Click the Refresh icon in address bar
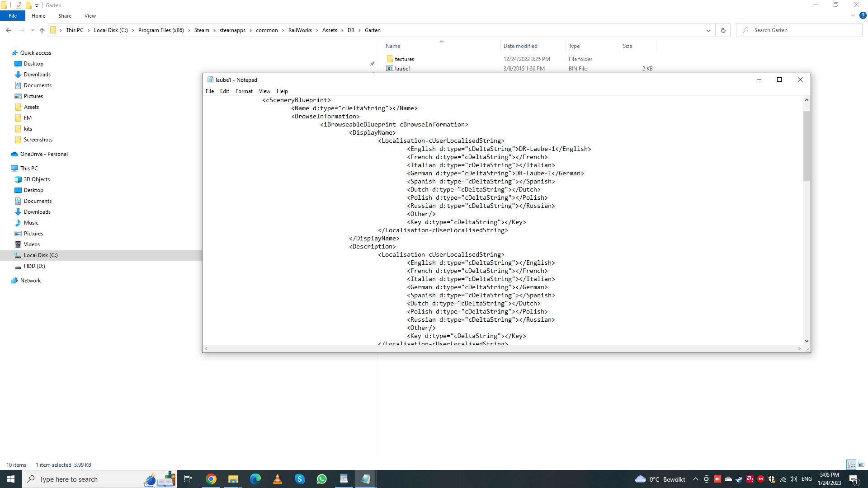Viewport: 868px width, 488px height. [723, 30]
